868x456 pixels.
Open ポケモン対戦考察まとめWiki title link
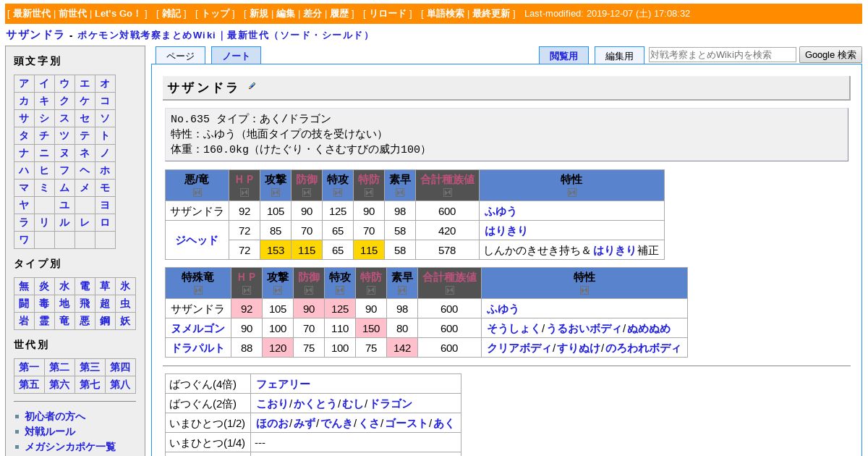146,35
